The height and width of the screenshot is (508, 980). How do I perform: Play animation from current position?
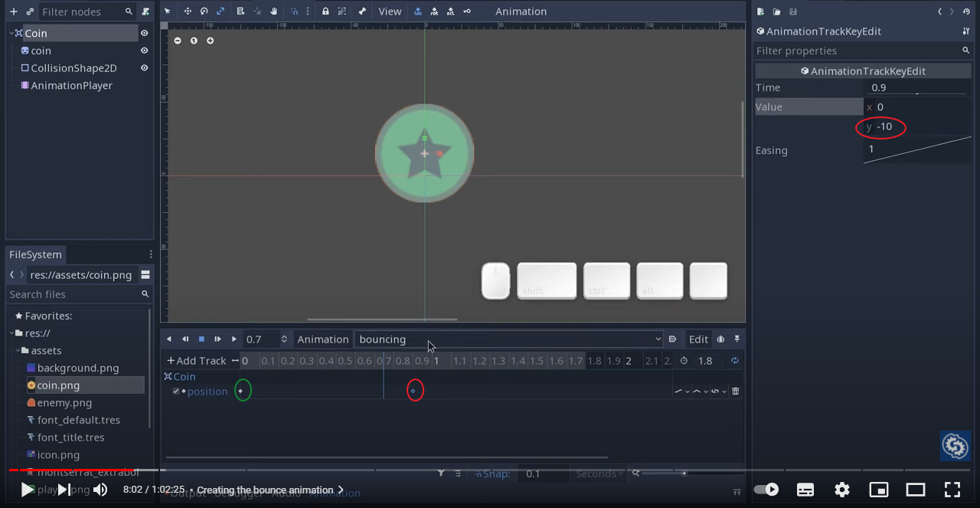pyautogui.click(x=234, y=339)
